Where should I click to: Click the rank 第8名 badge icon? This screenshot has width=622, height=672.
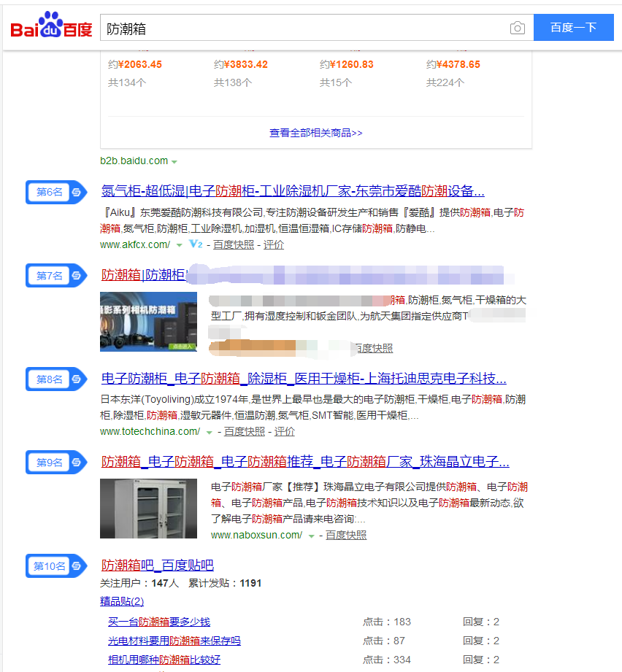tap(57, 379)
